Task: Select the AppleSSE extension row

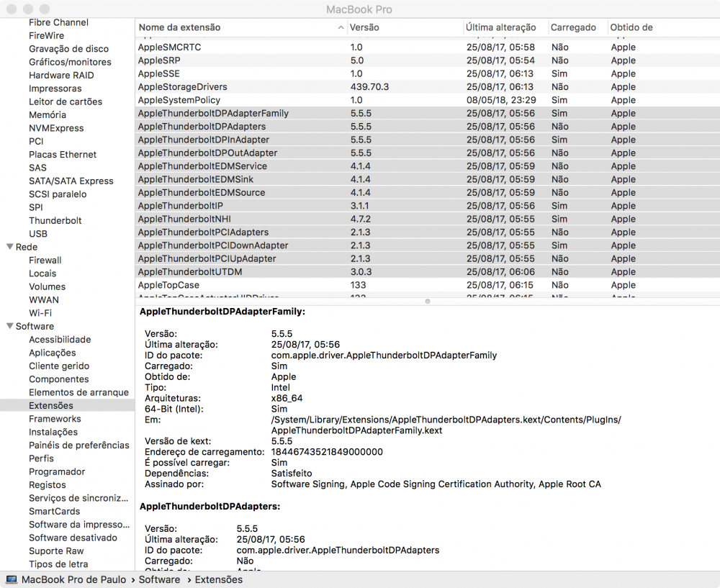Action: point(428,74)
